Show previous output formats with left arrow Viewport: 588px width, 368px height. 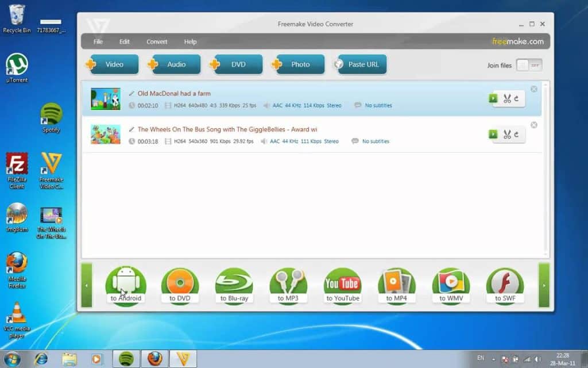point(87,285)
